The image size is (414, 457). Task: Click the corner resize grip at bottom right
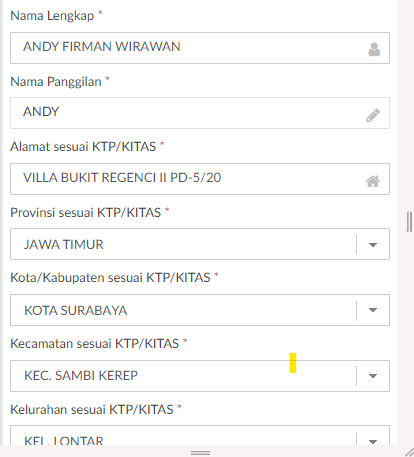click(x=409, y=452)
